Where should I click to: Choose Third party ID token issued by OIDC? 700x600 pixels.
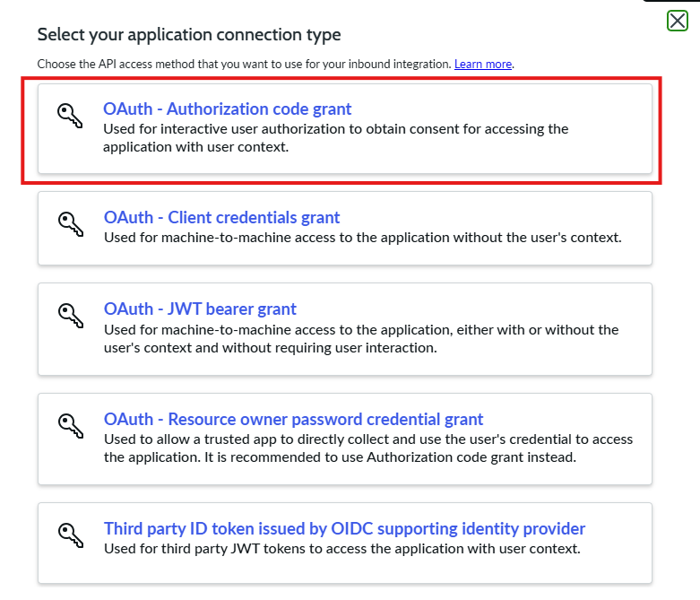coord(344,529)
